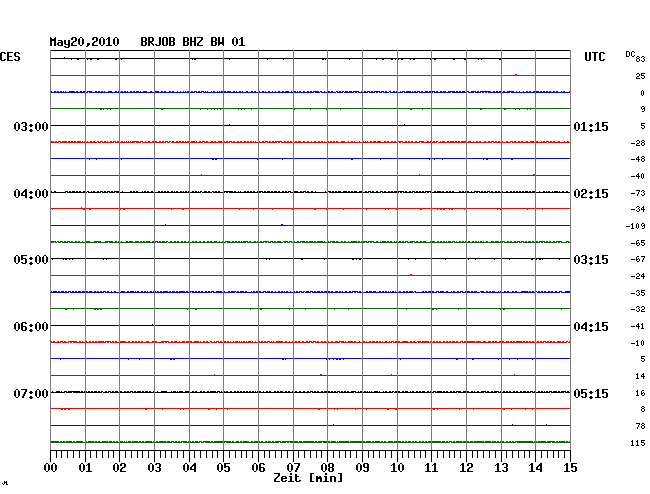Click the DC value "9"
Screen dimensions: 650x494
tap(643, 109)
